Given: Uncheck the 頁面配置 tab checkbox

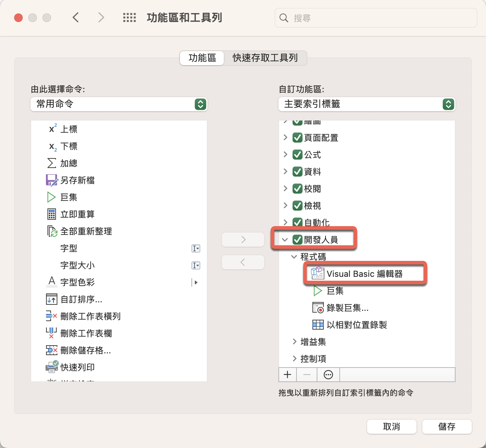Looking at the screenshot, I should click(298, 138).
